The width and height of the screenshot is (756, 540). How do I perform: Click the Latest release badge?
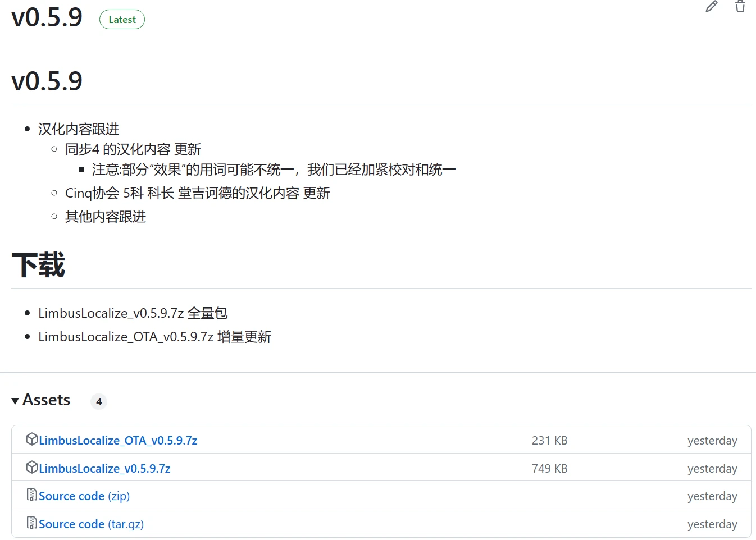122,20
